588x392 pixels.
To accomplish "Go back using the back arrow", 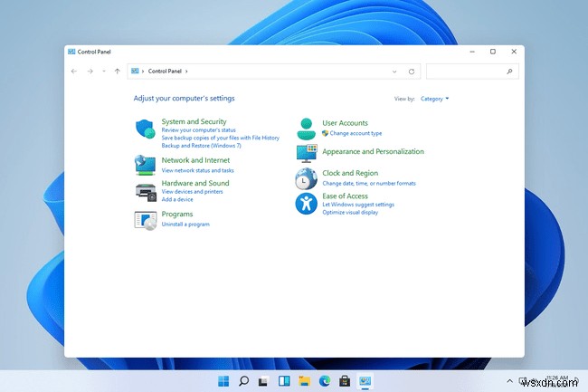I will [74, 72].
